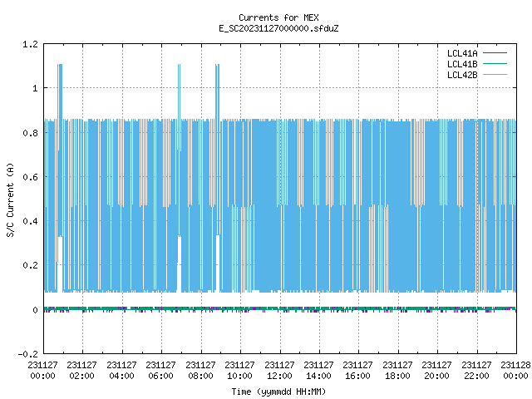
Task: Click the x-axis tick 231127 06:00
Action: click(160, 371)
